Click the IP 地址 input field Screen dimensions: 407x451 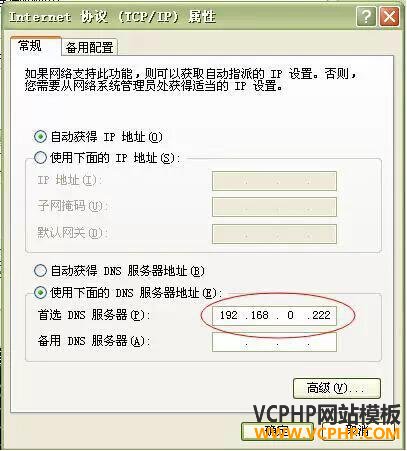tap(274, 181)
